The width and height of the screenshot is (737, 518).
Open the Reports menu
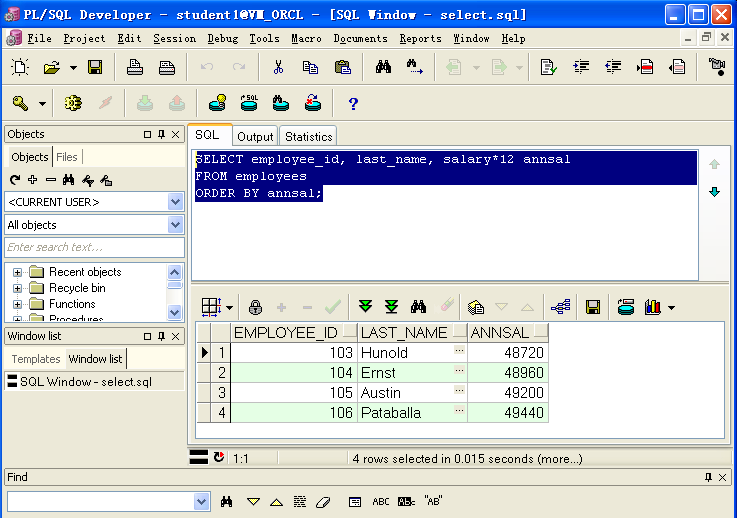pos(420,38)
